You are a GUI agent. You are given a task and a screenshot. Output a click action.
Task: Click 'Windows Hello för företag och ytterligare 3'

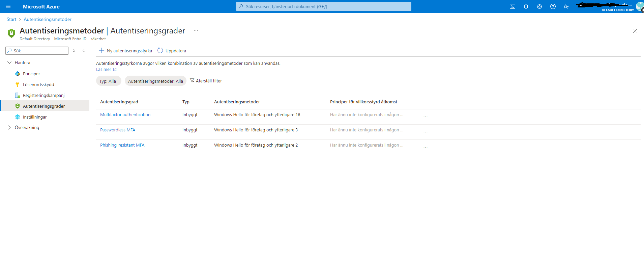click(256, 130)
